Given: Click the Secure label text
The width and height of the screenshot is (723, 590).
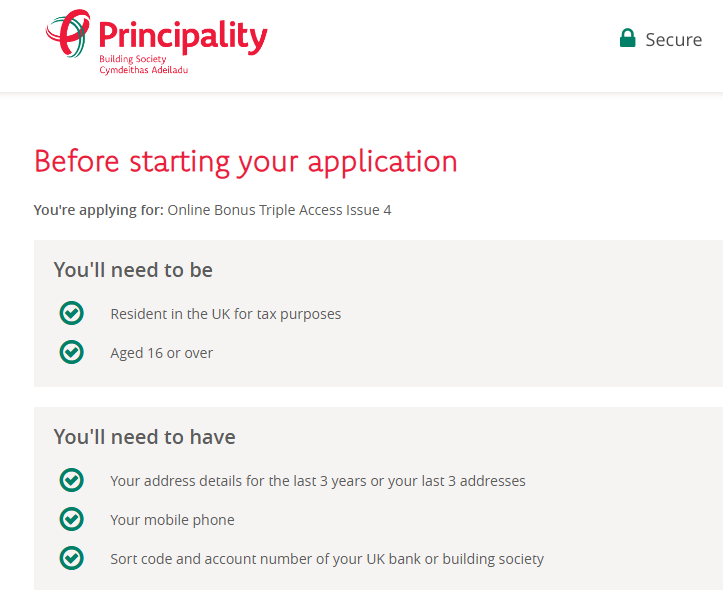Looking at the screenshot, I should tap(674, 40).
